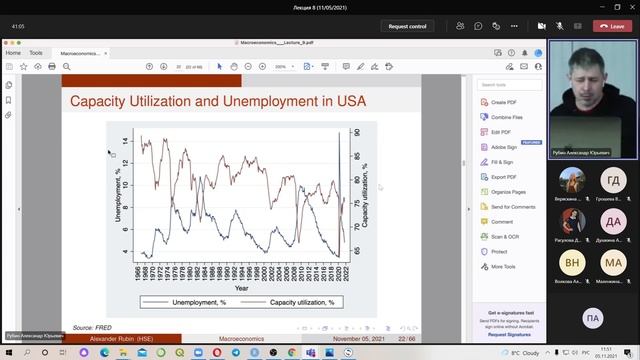The height and width of the screenshot is (360, 640).
Task: Toggle the microphone mute in Teams
Action: [560, 26]
